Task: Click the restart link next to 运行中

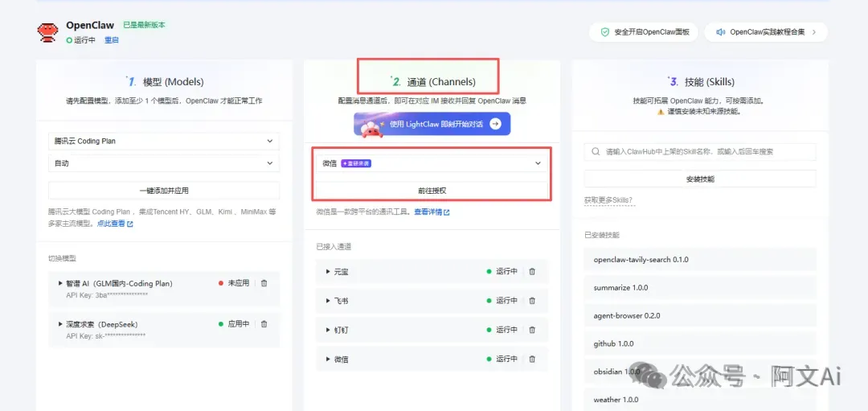Action: pos(111,40)
